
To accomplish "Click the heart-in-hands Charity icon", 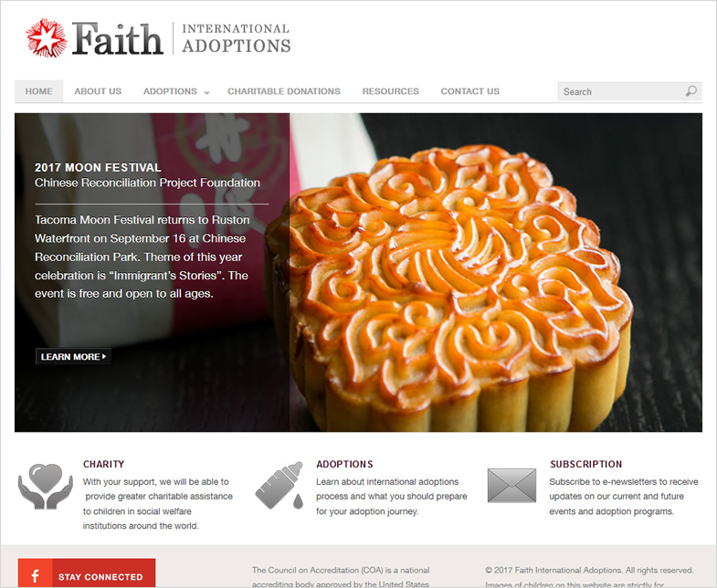I will (x=46, y=487).
